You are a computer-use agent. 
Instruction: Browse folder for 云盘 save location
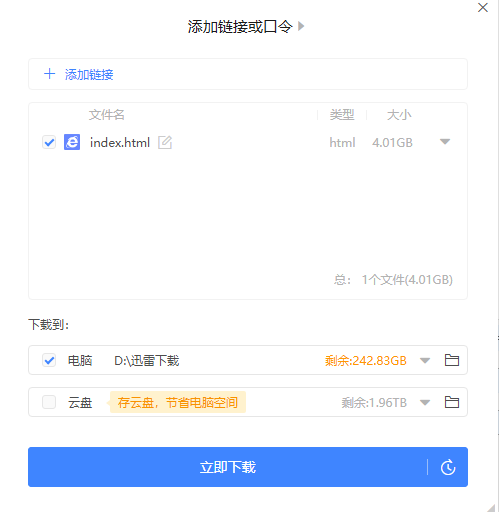452,402
